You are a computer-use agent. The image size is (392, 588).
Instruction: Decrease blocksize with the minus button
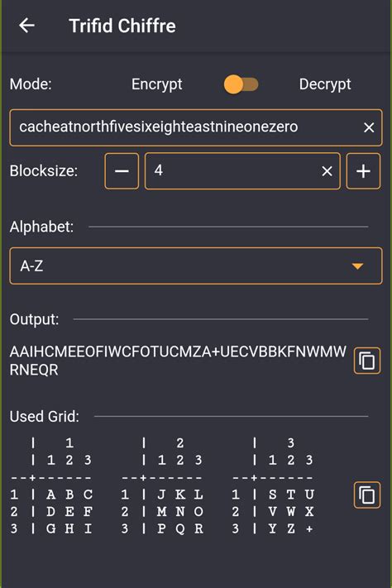pyautogui.click(x=122, y=171)
